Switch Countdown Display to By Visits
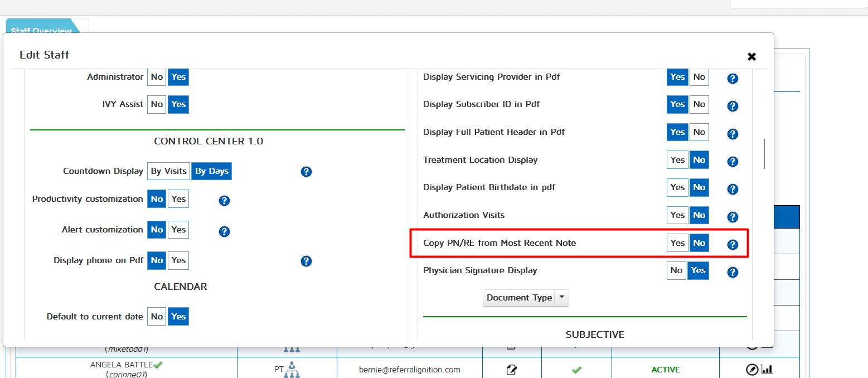 click(168, 171)
